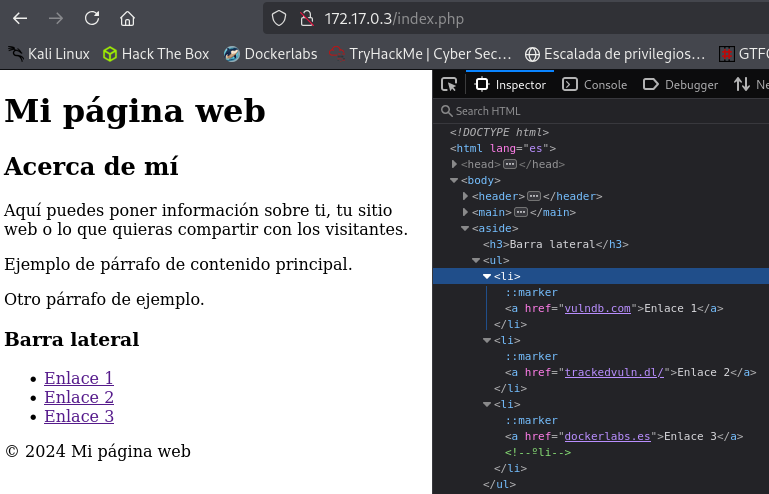Screen dimensions: 769x494
Task: Click the Enlace 3 link on the page
Action: 79,416
